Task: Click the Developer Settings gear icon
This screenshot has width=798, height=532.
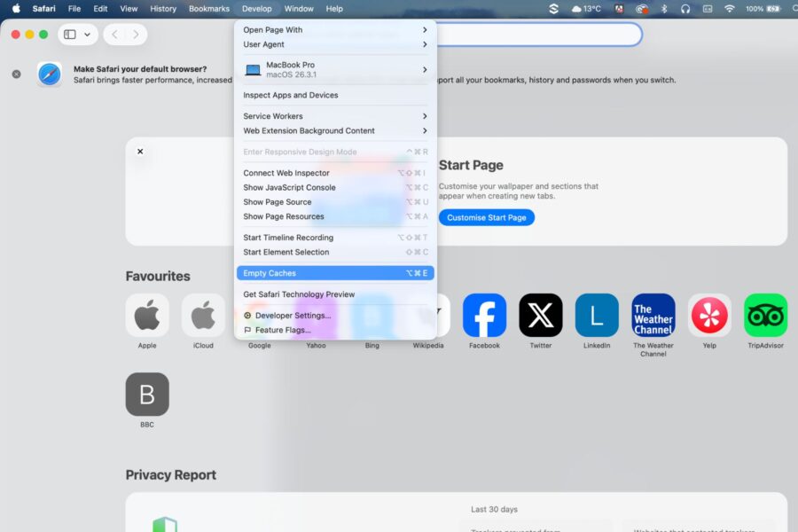Action: point(247,316)
